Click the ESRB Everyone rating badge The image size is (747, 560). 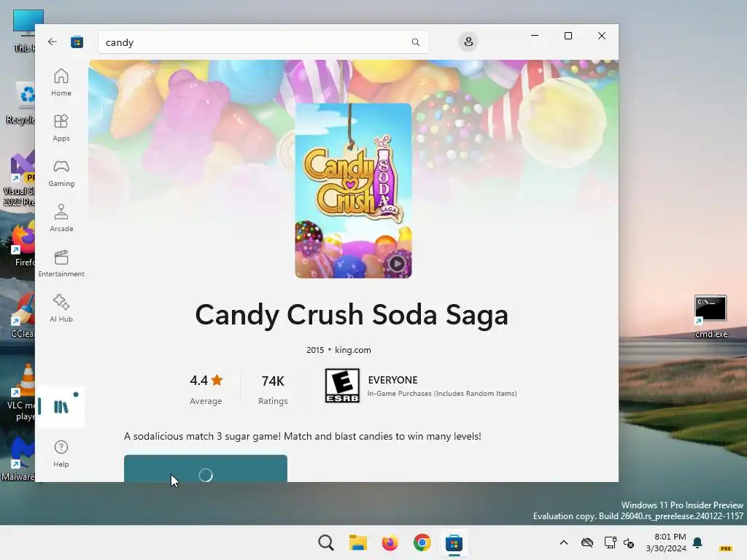[342, 385]
